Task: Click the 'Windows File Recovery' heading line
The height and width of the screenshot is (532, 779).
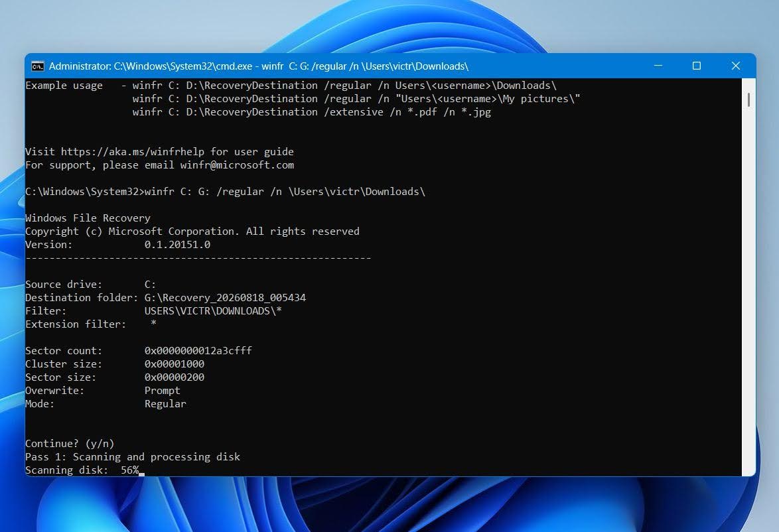Action: pos(88,218)
